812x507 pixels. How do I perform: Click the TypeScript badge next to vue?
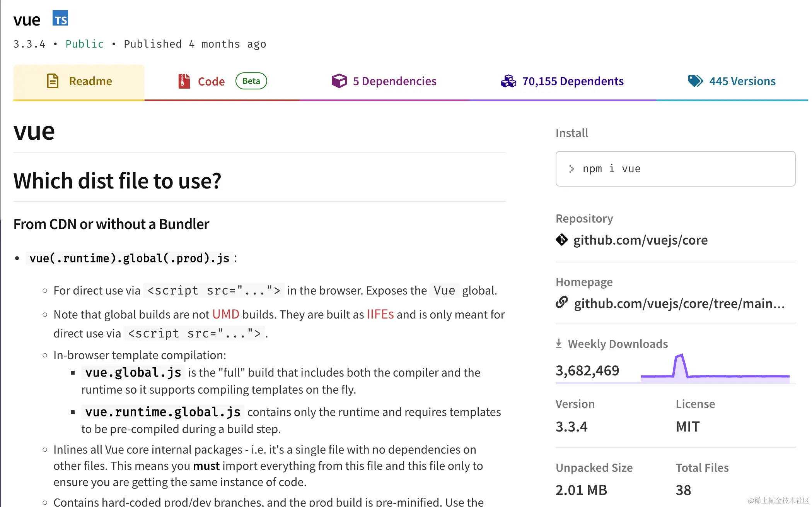pos(60,18)
